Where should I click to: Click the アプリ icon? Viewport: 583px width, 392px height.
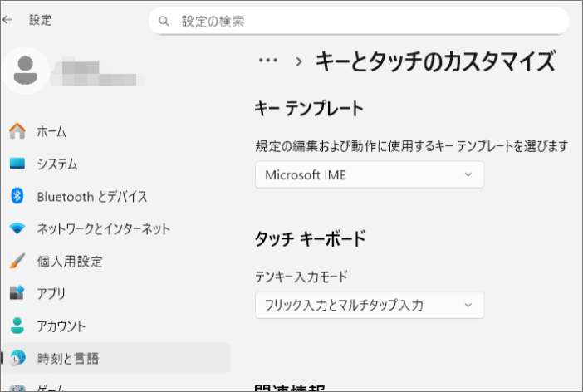[x=17, y=293]
